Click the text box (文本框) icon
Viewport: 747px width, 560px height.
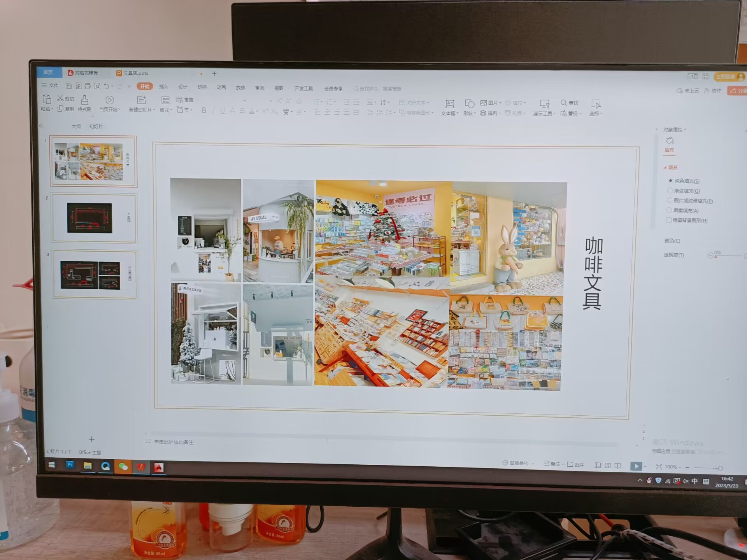(x=449, y=104)
